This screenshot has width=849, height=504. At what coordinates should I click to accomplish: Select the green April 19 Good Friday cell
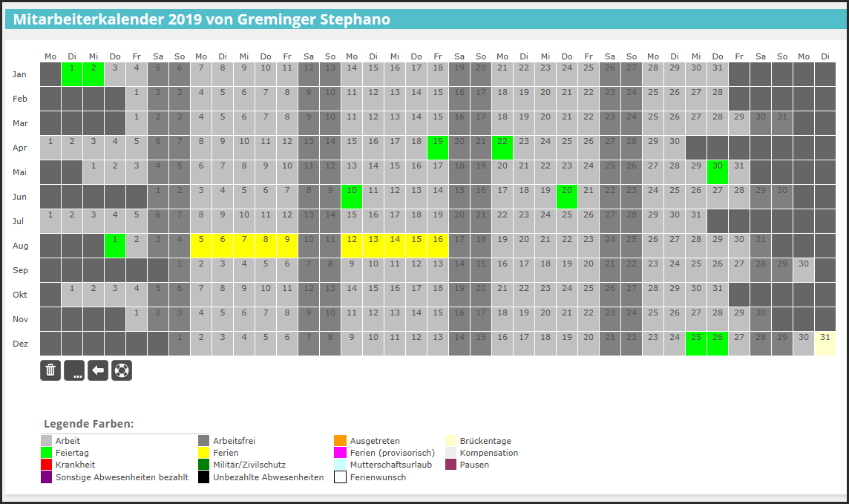click(x=437, y=148)
